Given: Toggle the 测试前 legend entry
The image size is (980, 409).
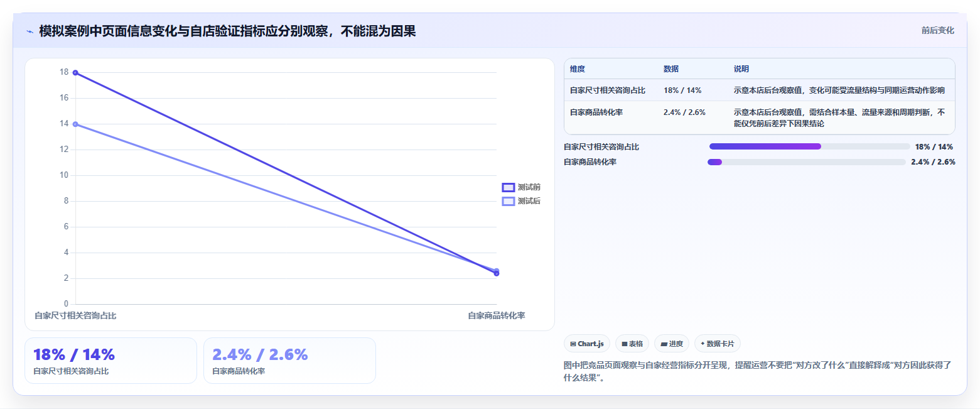Looking at the screenshot, I should coord(521,187).
